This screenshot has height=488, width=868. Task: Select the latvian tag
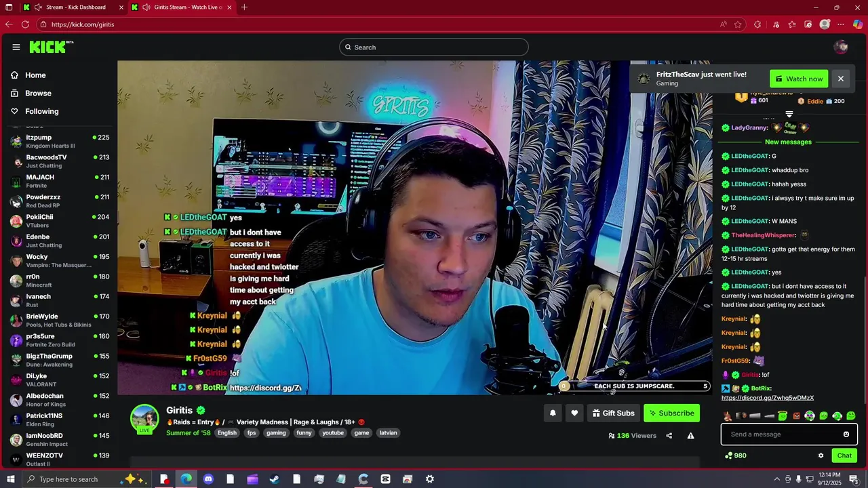coord(388,432)
